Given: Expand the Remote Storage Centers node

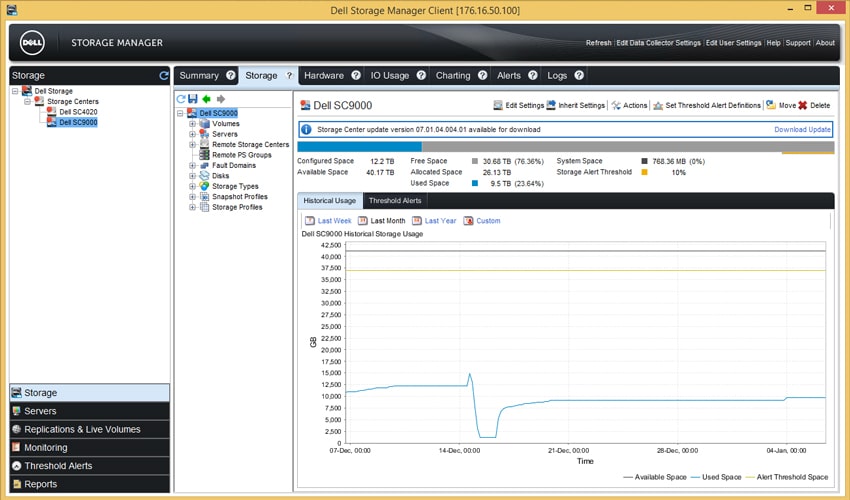Looking at the screenshot, I should coord(192,144).
